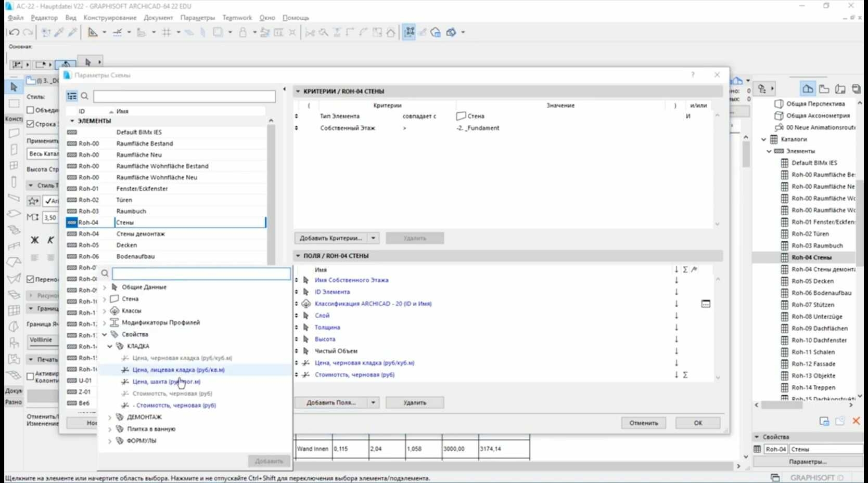This screenshot has height=483, width=868.
Task: Click the sort arrow for Толщина field
Action: pyautogui.click(x=676, y=328)
